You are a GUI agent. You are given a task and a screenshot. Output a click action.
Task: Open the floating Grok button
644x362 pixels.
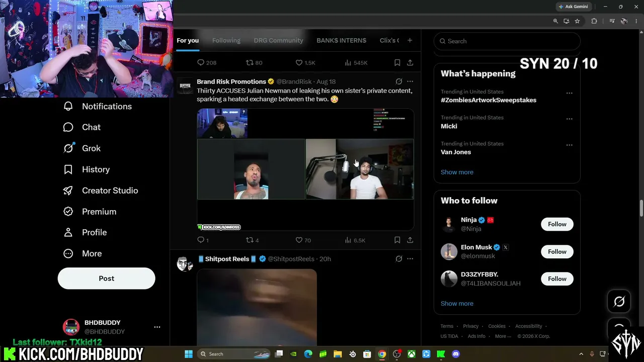click(619, 301)
